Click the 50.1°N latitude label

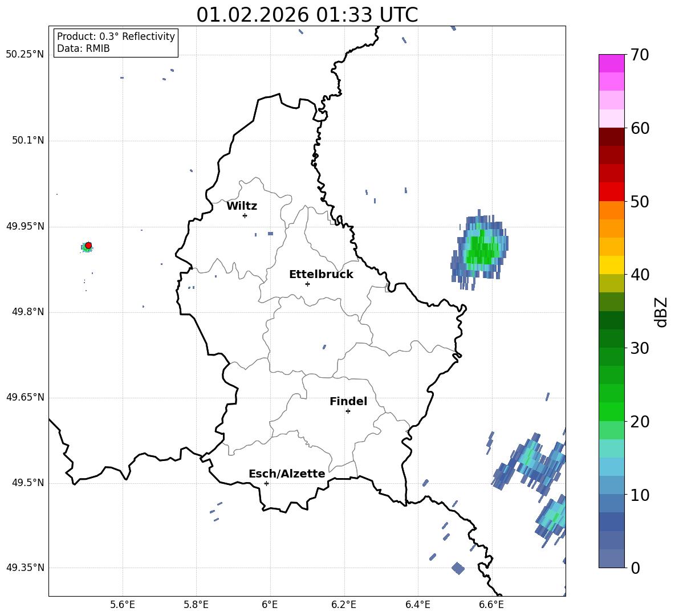pos(28,140)
